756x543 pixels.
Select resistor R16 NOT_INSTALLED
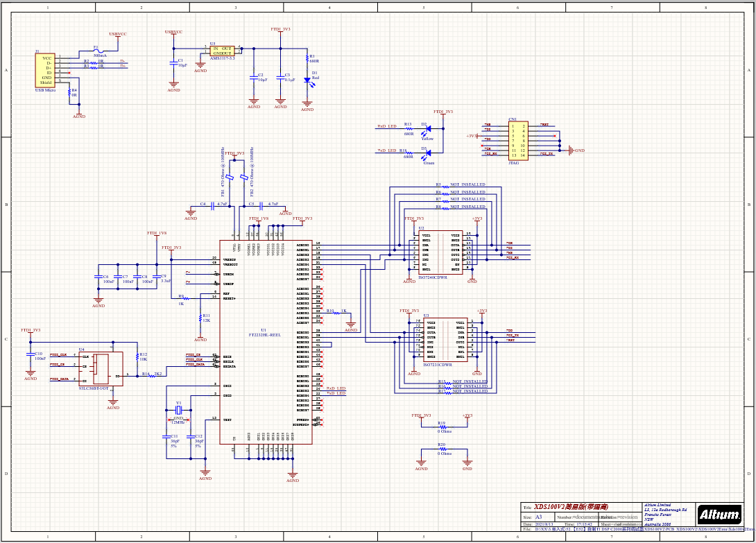(x=448, y=388)
